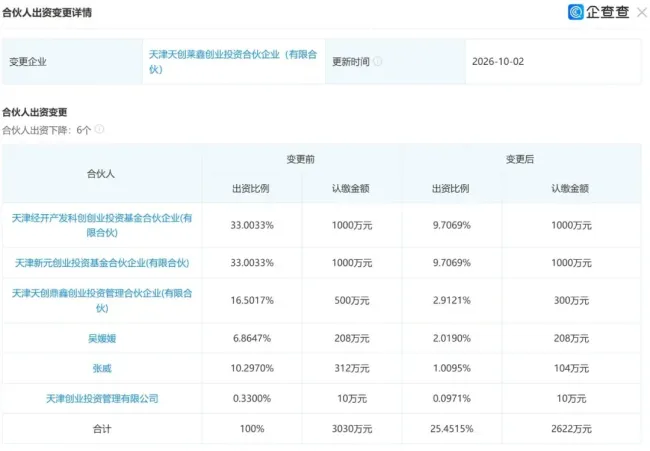Select the total 100% cell
The height and width of the screenshot is (451, 650).
tap(252, 429)
